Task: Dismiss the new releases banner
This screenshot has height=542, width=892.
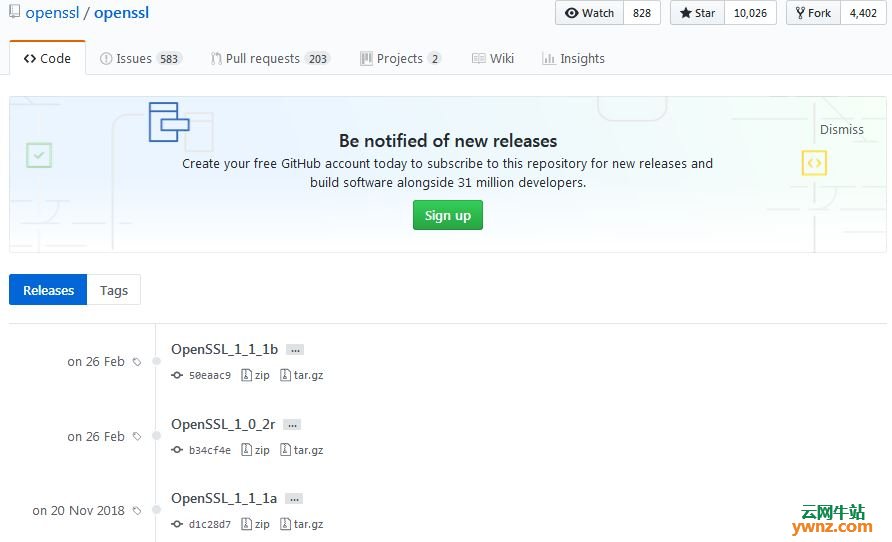Action: 841,130
